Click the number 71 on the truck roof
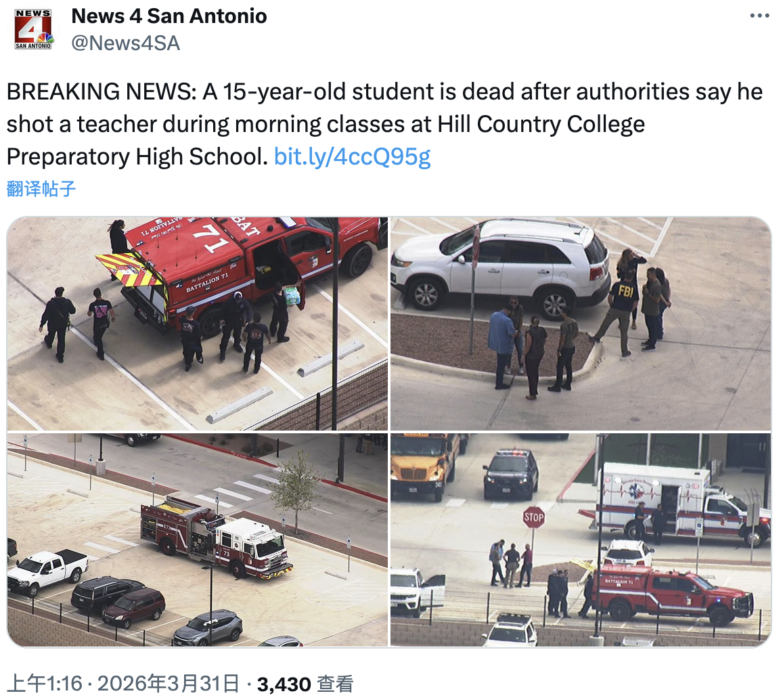 (211, 239)
